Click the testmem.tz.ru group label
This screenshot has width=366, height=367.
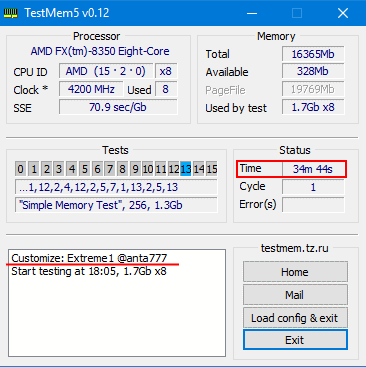pos(294,248)
